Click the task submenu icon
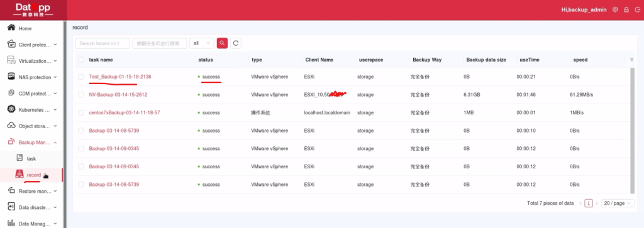The image size is (644, 228). click(19, 158)
